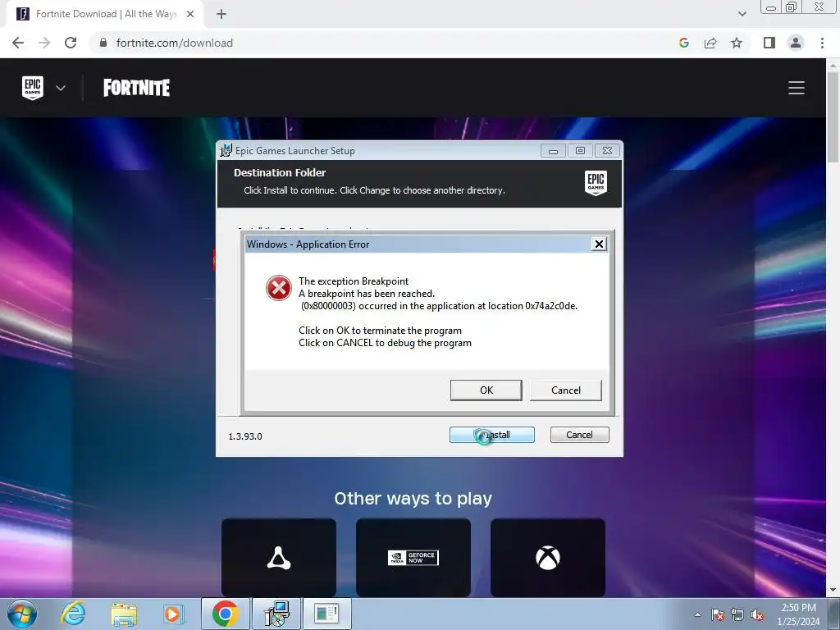The image size is (840, 630).
Task: Open the tab search dropdown arrow
Action: [742, 14]
